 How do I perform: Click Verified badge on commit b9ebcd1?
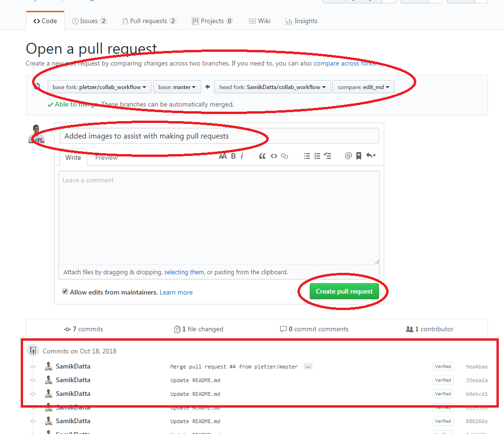pyautogui.click(x=443, y=394)
